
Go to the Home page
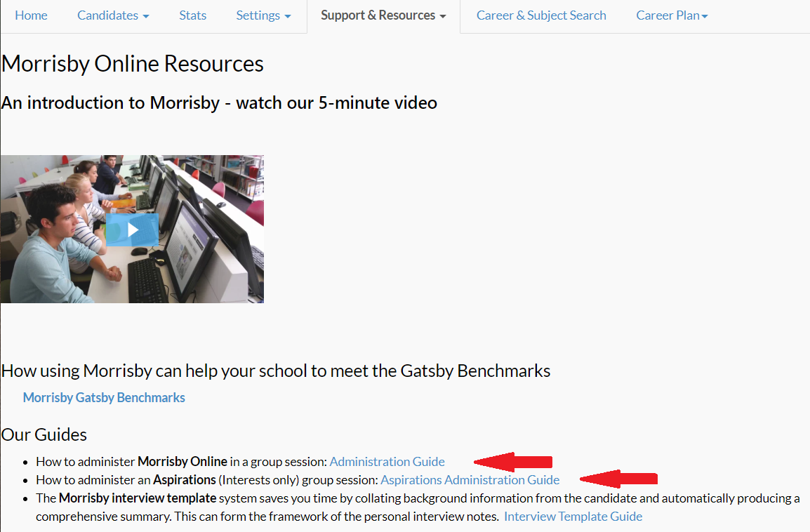31,15
